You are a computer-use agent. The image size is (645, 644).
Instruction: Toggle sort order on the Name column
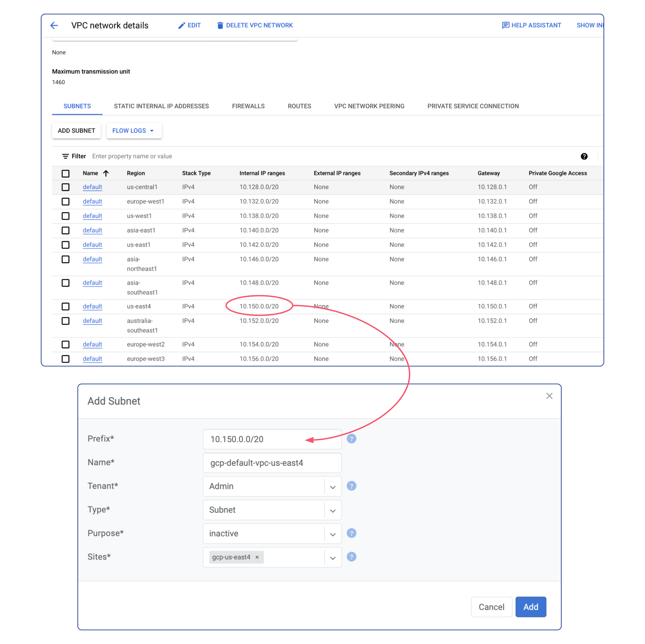(x=106, y=173)
